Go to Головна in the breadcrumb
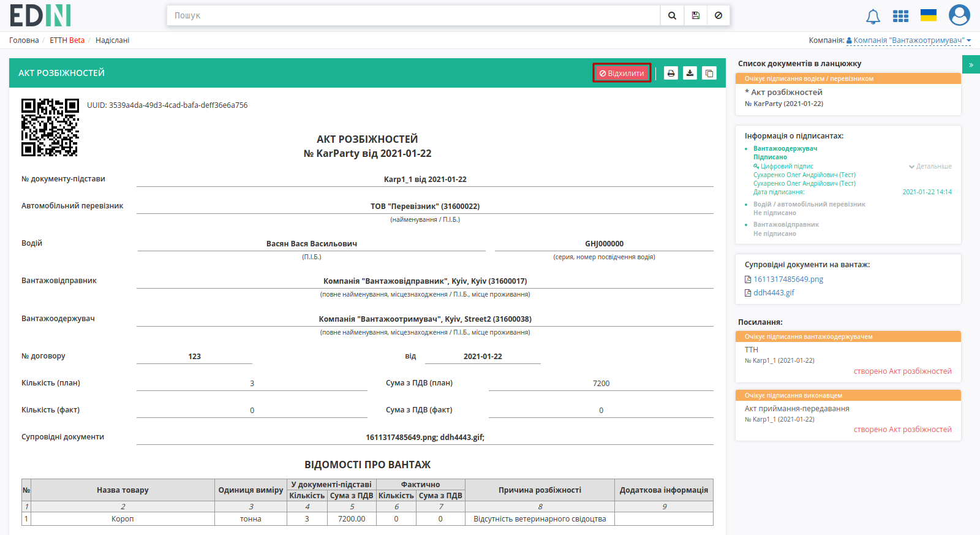The image size is (980, 535). pos(24,40)
